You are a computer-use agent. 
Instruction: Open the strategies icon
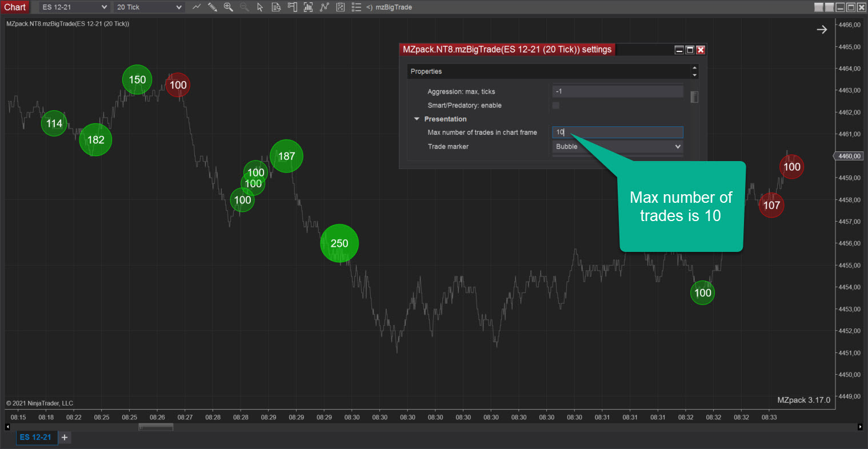tap(340, 7)
